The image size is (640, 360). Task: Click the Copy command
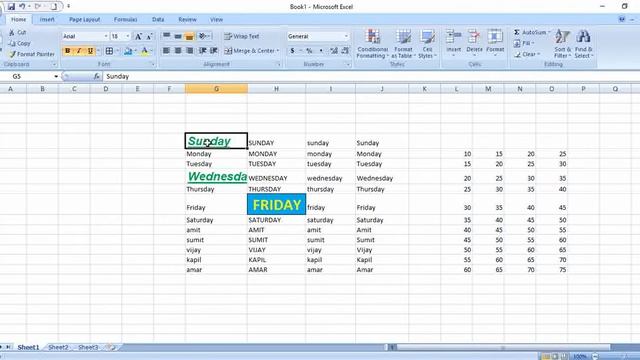[x=20, y=43]
